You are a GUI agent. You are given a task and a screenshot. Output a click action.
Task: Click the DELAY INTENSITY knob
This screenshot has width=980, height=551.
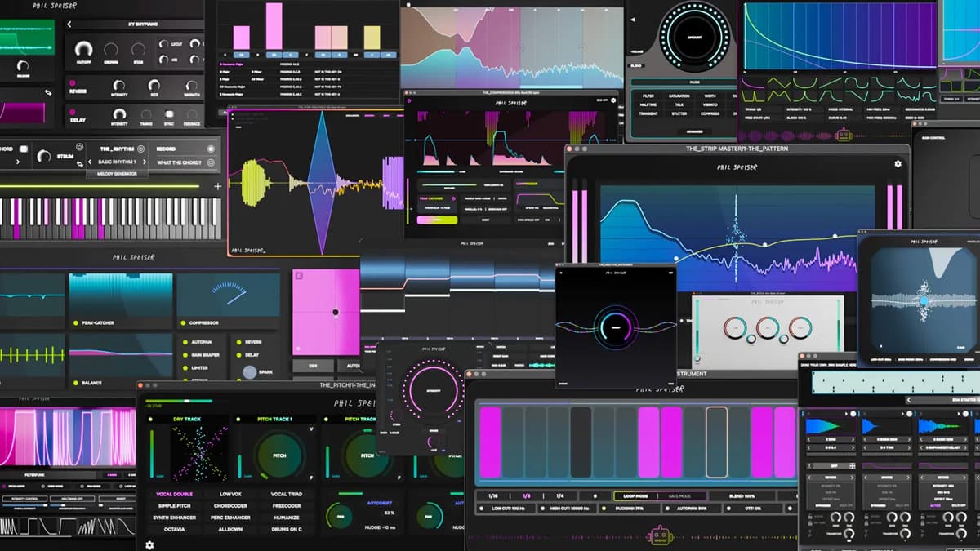click(120, 114)
